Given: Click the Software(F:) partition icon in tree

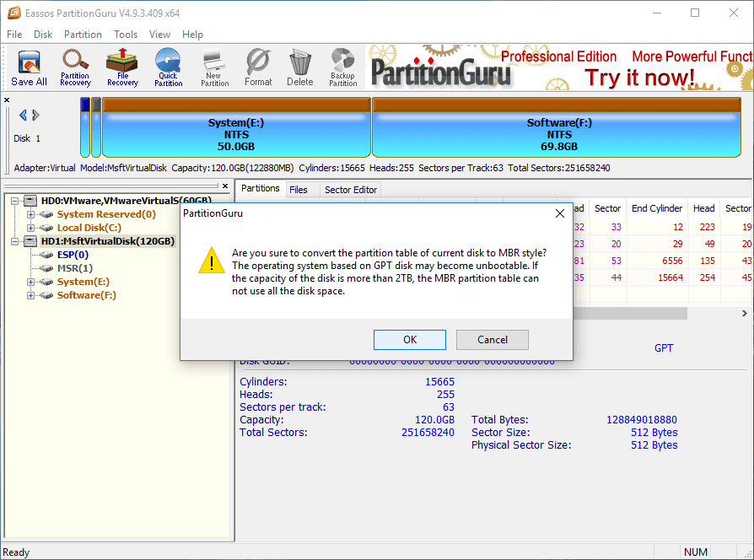Looking at the screenshot, I should coord(46,295).
